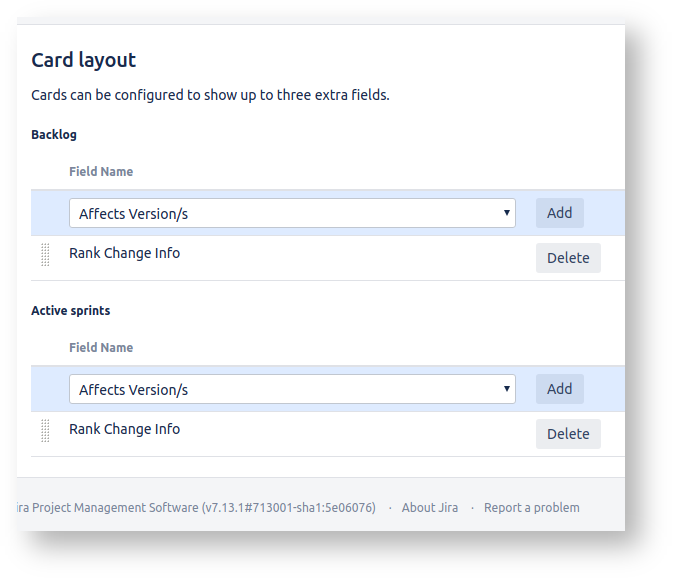The image size is (673, 579).
Task: Click the Card layout heading
Action: [84, 60]
